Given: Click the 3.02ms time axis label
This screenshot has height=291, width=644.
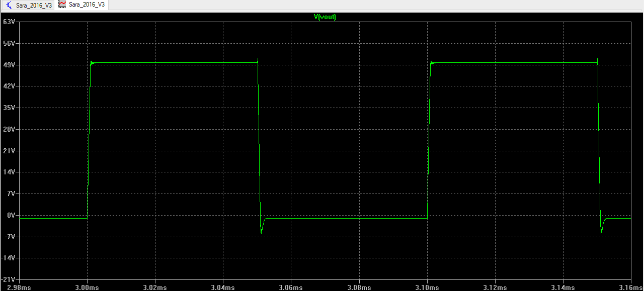Looking at the screenshot, I should point(155,287).
